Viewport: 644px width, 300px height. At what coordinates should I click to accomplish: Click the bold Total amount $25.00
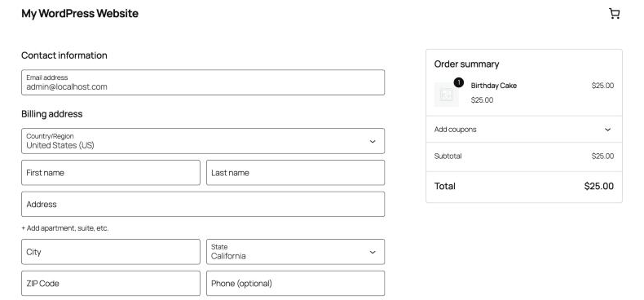[599, 186]
